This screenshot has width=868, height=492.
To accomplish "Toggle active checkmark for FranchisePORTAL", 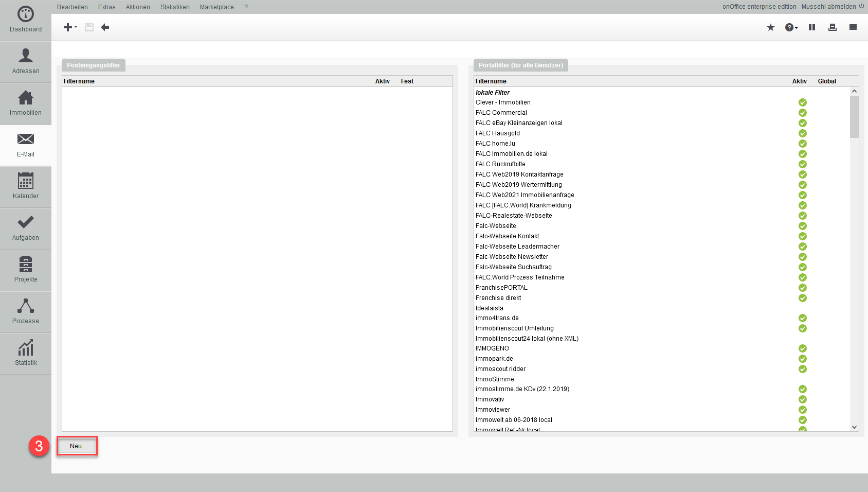I will pyautogui.click(x=802, y=288).
